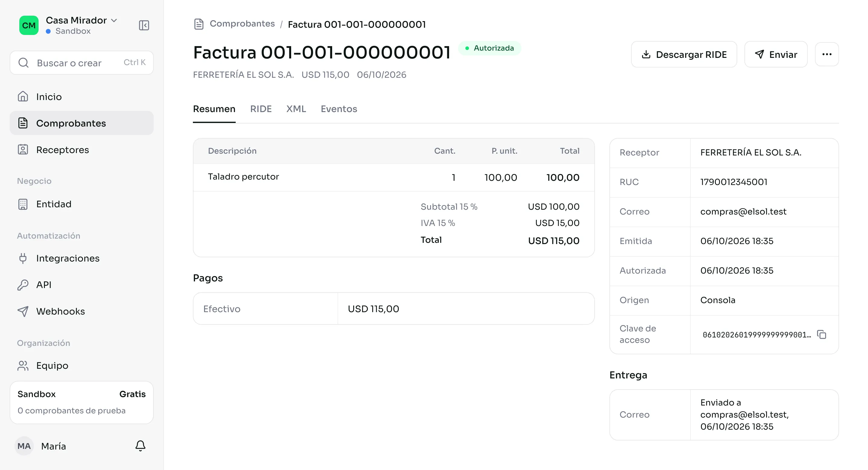Click the Autorizada status badge
Screen dimensions: 868x470
coord(489,48)
